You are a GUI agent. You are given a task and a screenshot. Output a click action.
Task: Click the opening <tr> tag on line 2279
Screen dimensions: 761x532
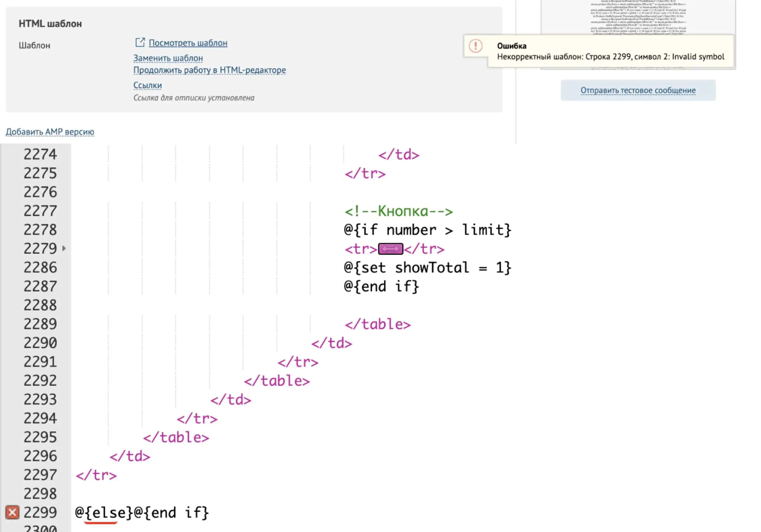tap(361, 249)
